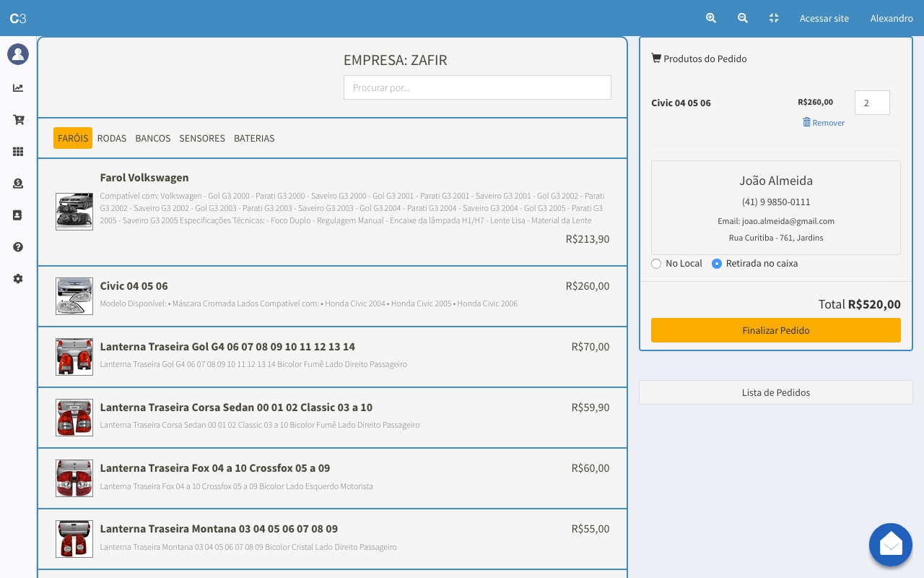Open the help question mark icon
Viewport: 924px width, 578px height.
tap(18, 247)
